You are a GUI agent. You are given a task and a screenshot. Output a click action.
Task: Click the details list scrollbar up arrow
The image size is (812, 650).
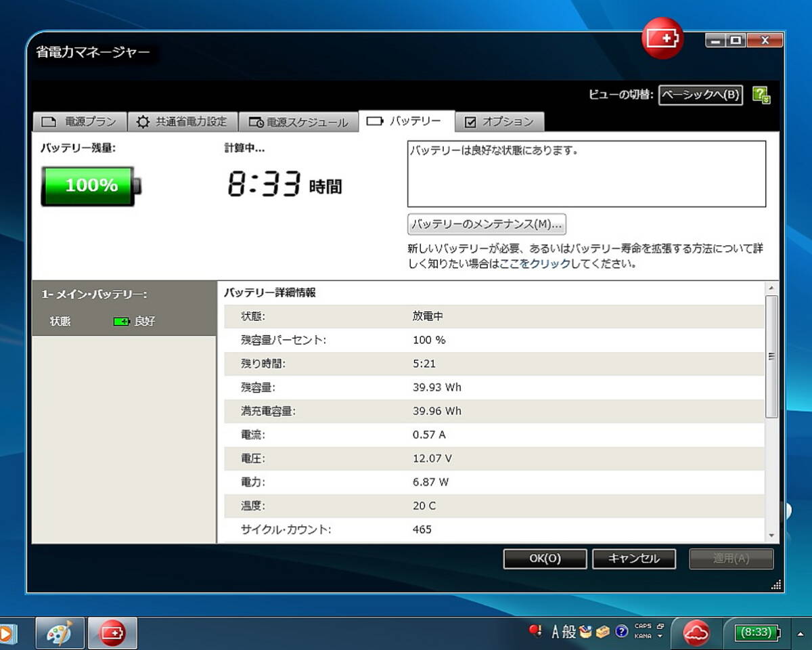tap(771, 288)
